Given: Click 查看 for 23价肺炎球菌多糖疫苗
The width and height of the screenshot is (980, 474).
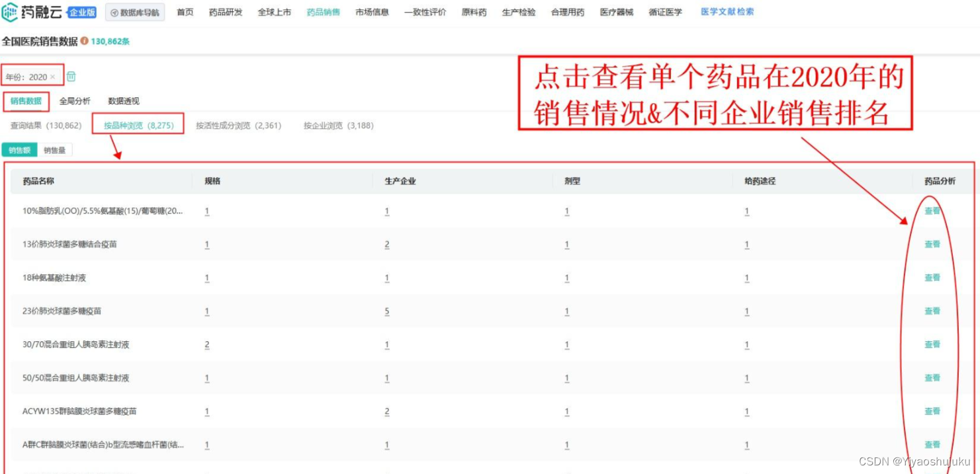Looking at the screenshot, I should pos(932,311).
